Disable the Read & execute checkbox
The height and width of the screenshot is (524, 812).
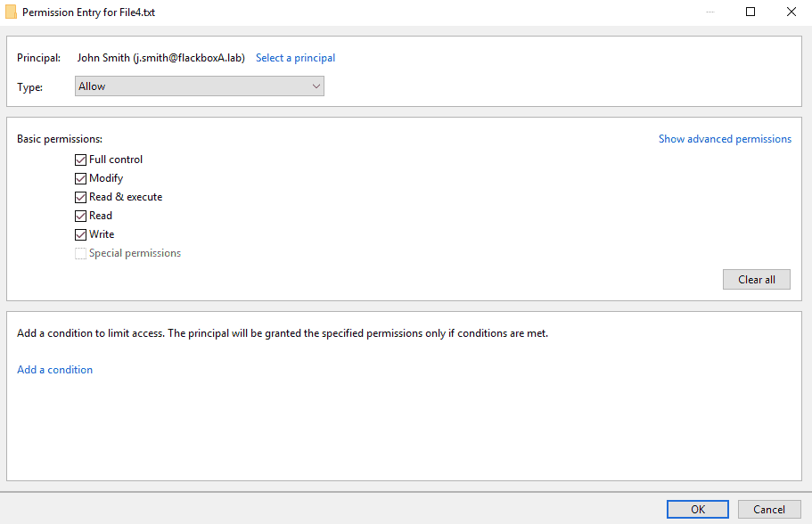click(x=81, y=197)
